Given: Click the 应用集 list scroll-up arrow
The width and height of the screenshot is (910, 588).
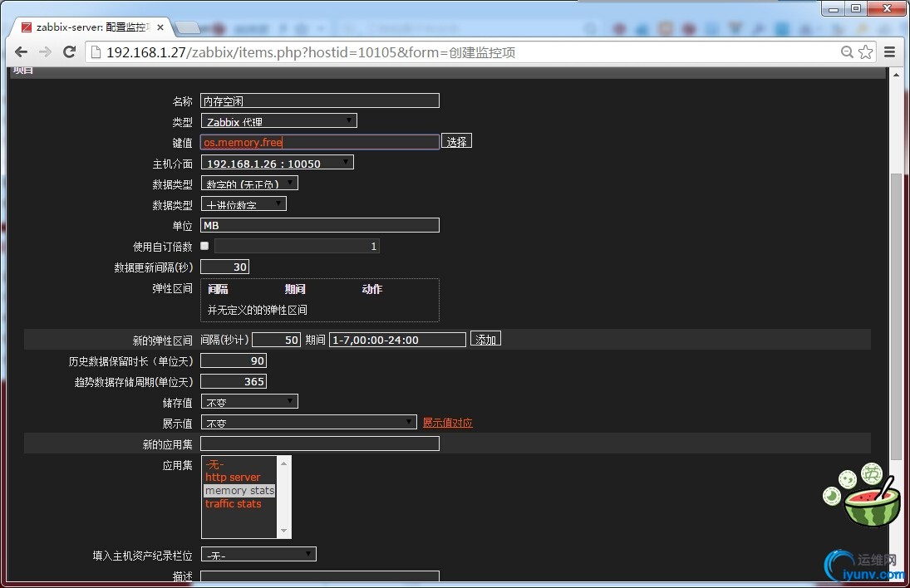Looking at the screenshot, I should pos(283,463).
